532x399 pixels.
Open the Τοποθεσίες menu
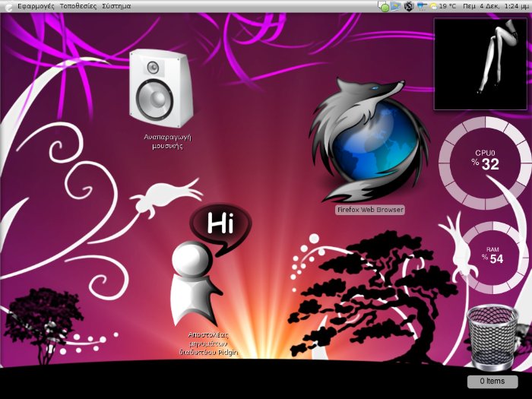78,6
